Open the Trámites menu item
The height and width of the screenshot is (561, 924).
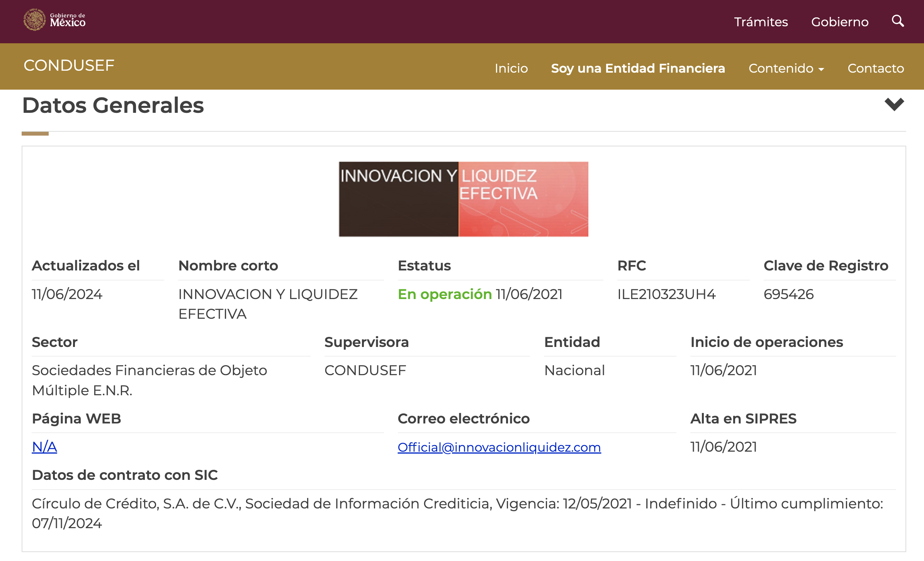[761, 22]
